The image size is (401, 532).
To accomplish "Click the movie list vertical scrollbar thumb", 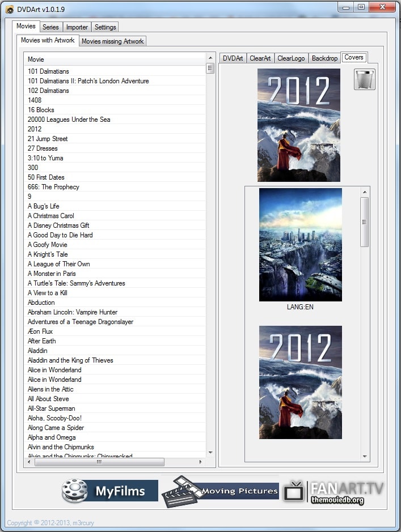I will (x=210, y=68).
